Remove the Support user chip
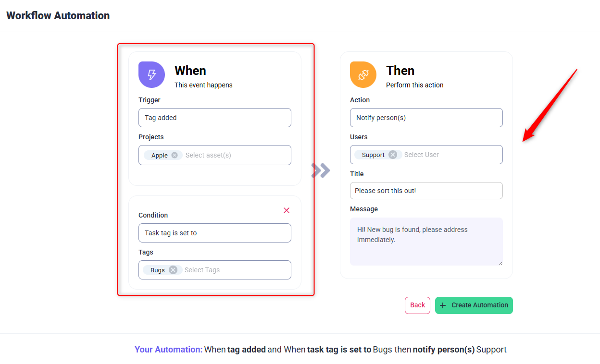Image resolution: width=600 pixels, height=364 pixels. point(393,155)
